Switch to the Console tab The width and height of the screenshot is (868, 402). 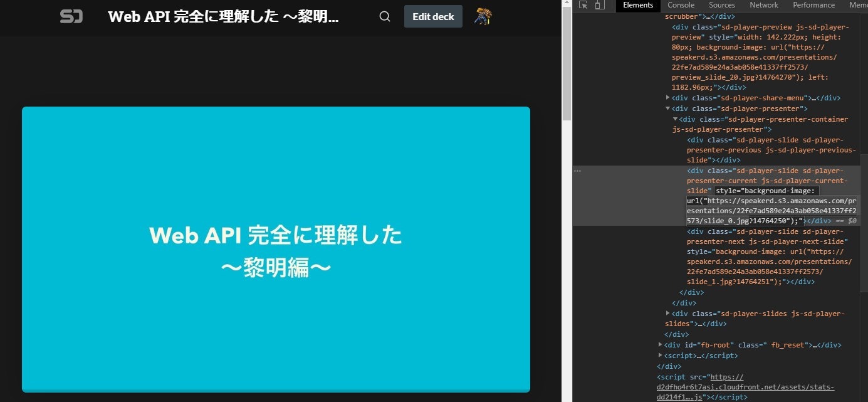(x=681, y=5)
